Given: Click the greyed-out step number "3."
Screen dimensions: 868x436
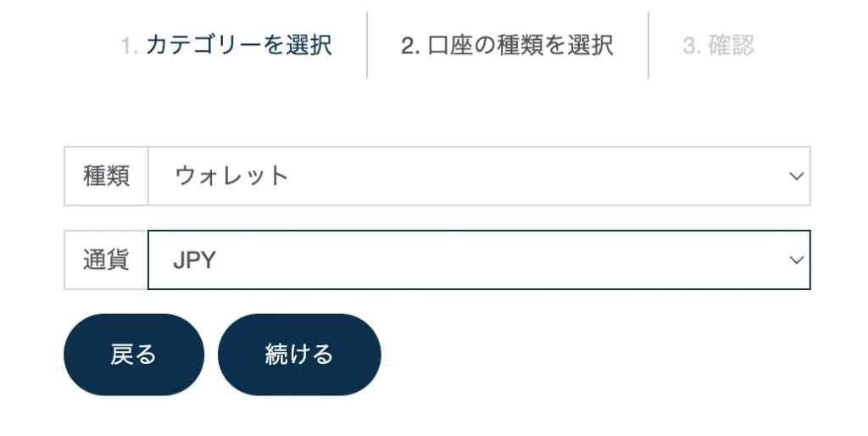Looking at the screenshot, I should [692, 46].
